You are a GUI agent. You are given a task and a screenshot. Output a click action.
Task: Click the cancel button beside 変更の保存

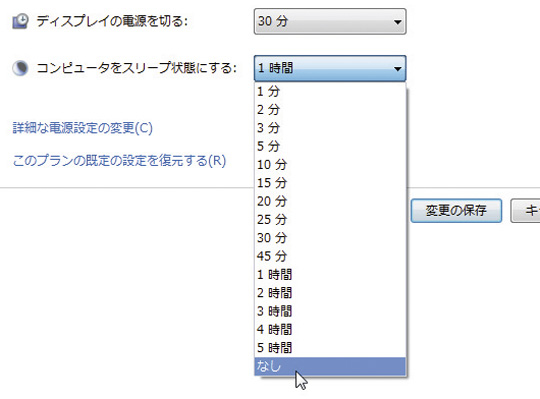526,210
